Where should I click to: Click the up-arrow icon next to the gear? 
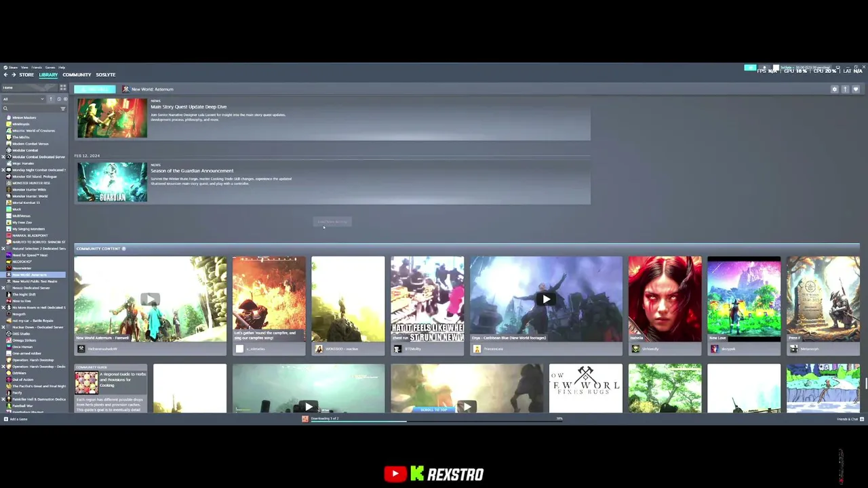point(845,89)
